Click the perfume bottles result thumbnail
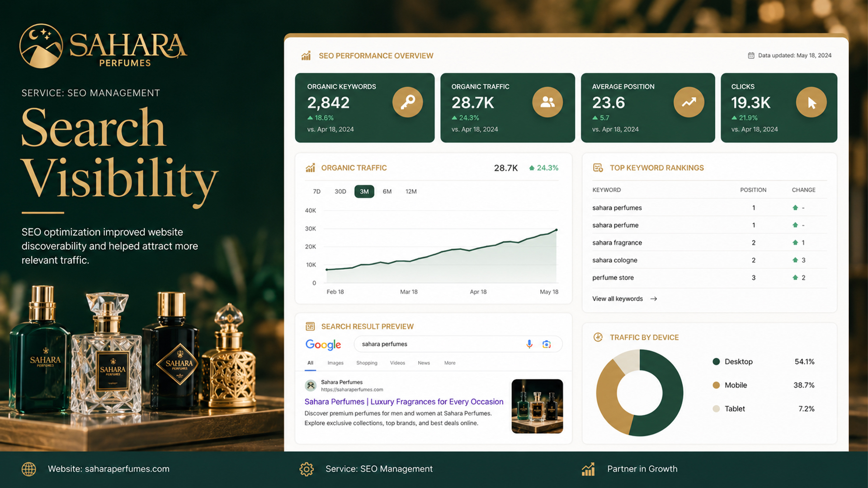868x488 pixels. (537, 406)
